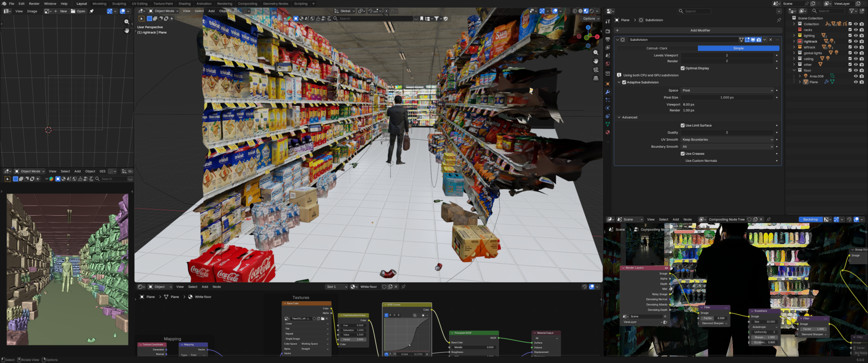Switch to the Compositing workspace tab

247,4
